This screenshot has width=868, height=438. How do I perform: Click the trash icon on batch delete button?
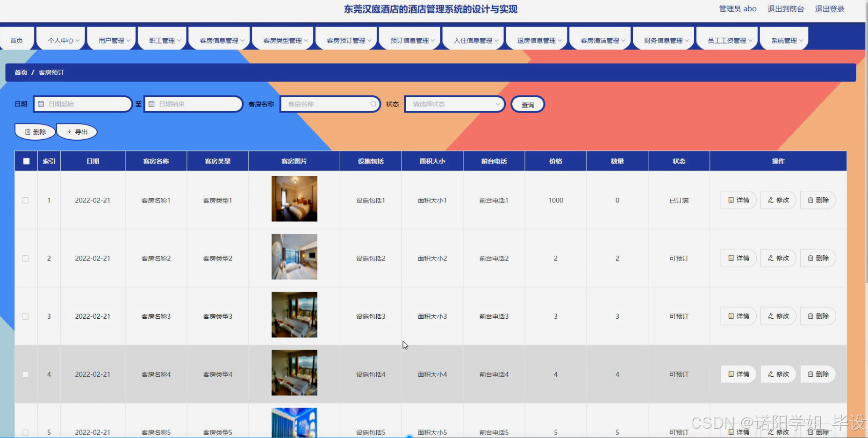28,132
